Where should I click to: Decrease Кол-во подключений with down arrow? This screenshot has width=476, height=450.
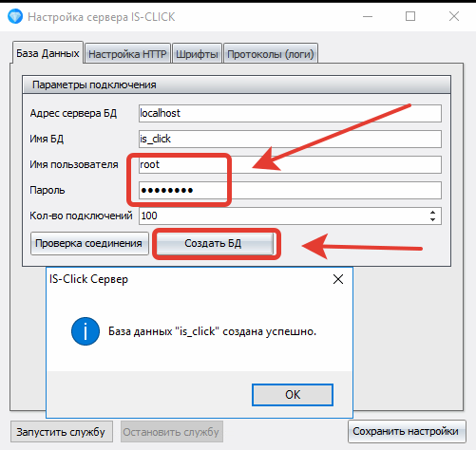pos(432,219)
